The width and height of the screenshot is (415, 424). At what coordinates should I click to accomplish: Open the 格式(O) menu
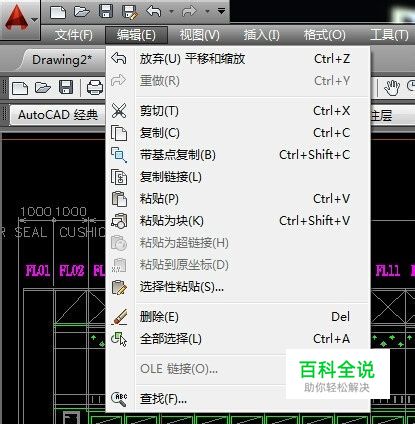coord(324,35)
